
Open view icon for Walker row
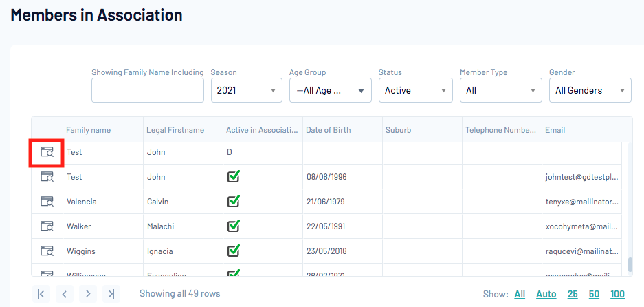(x=47, y=226)
